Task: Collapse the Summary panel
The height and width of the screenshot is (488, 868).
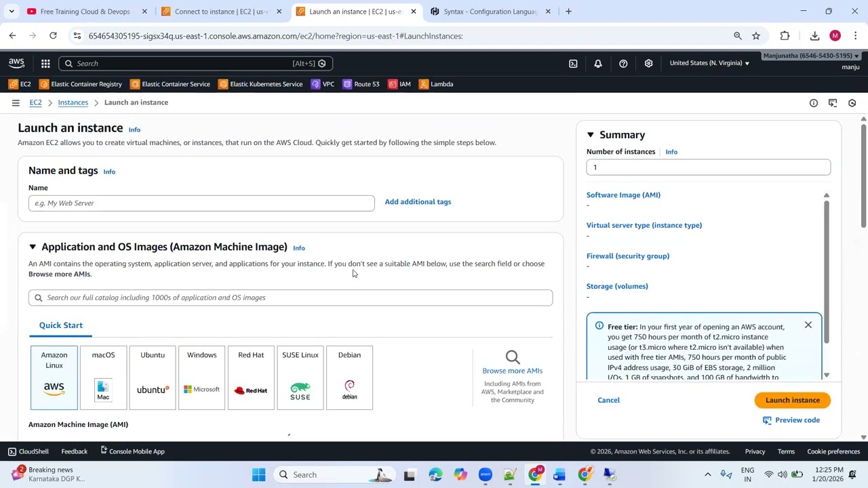Action: (x=590, y=135)
